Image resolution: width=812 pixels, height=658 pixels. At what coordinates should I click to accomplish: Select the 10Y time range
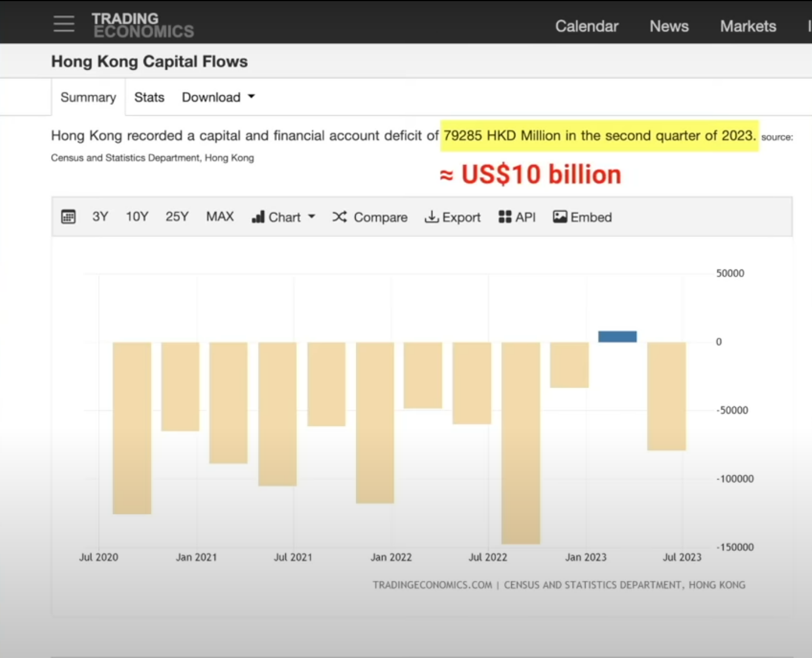(x=137, y=217)
